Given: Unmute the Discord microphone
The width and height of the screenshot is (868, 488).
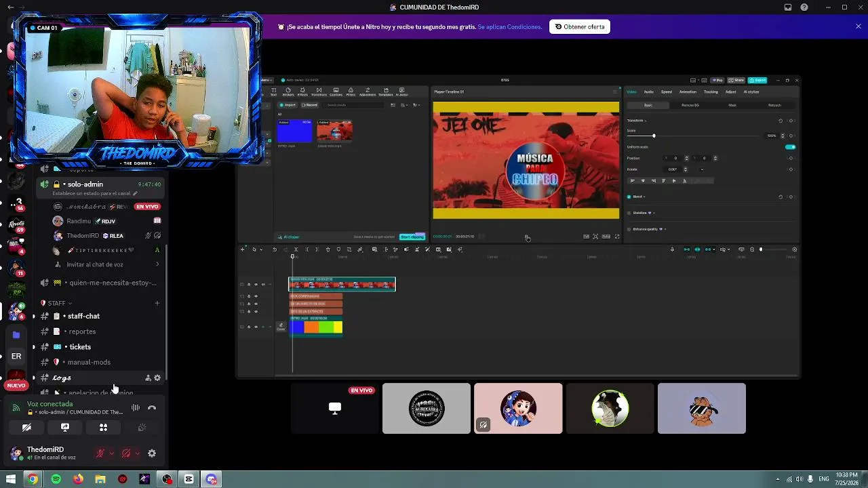Looking at the screenshot, I should 100,453.
